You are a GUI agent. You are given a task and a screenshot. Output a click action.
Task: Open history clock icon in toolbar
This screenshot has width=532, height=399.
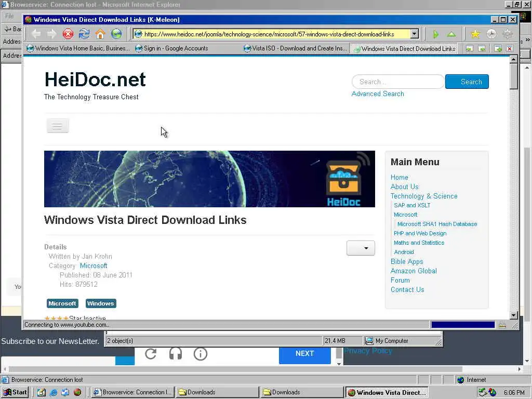click(x=491, y=34)
